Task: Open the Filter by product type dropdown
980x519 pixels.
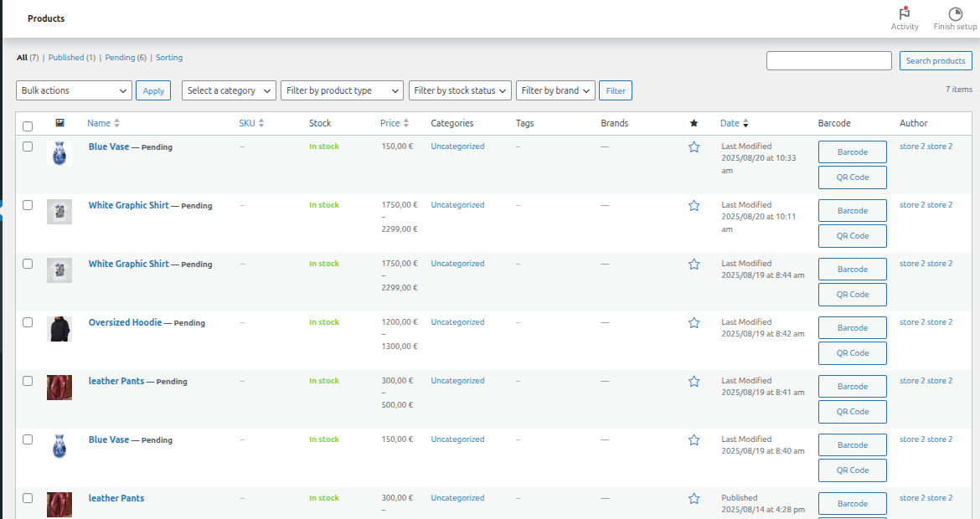Action: (342, 90)
